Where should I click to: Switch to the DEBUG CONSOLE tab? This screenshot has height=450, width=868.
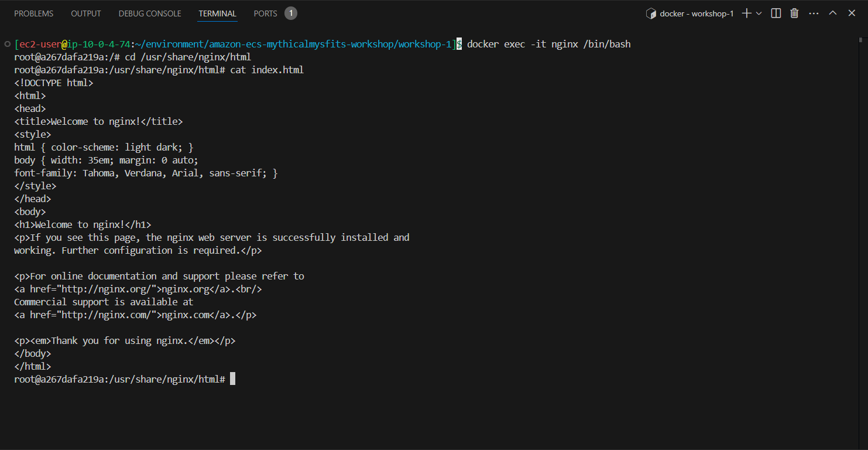click(x=150, y=13)
